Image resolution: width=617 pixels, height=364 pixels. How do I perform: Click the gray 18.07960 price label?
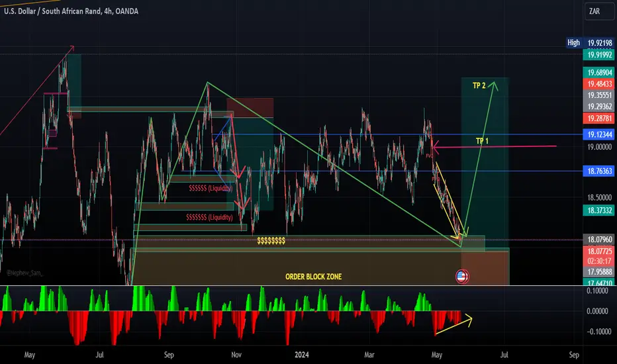coord(599,240)
